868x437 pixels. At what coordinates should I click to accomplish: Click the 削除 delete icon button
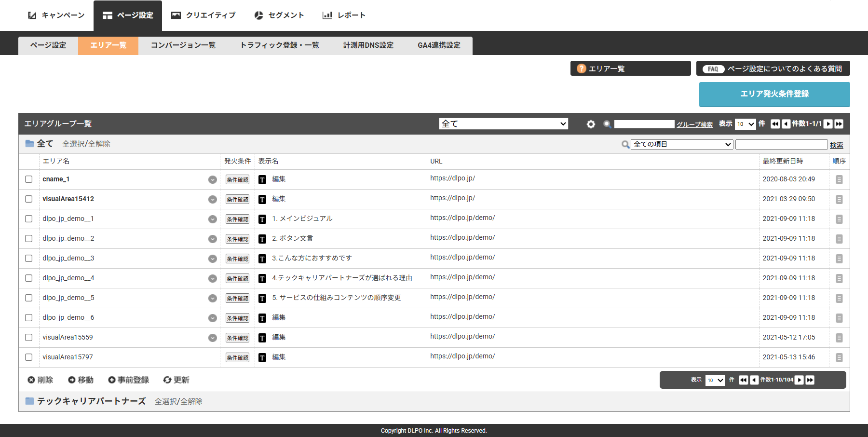click(x=40, y=380)
